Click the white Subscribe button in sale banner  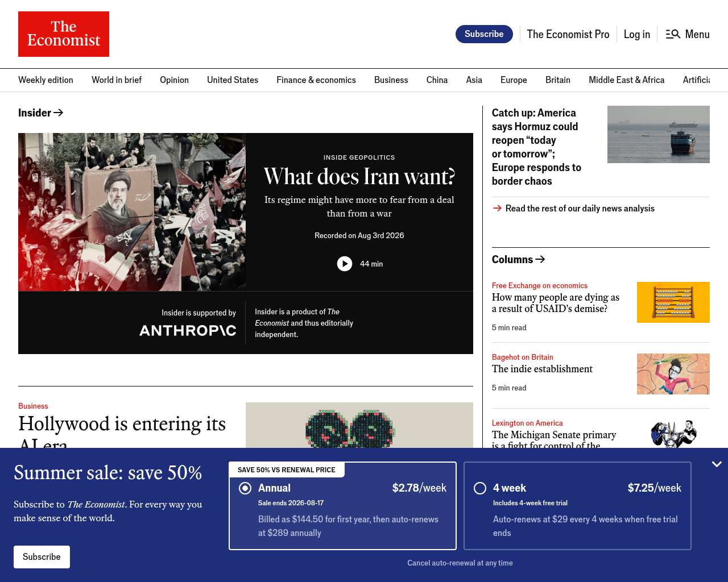[42, 557]
